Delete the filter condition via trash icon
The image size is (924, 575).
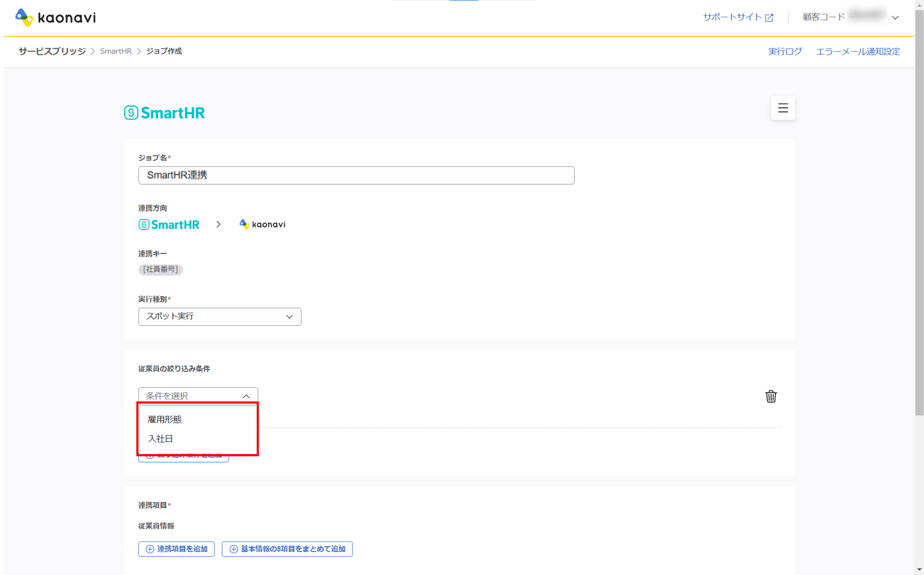pos(771,396)
